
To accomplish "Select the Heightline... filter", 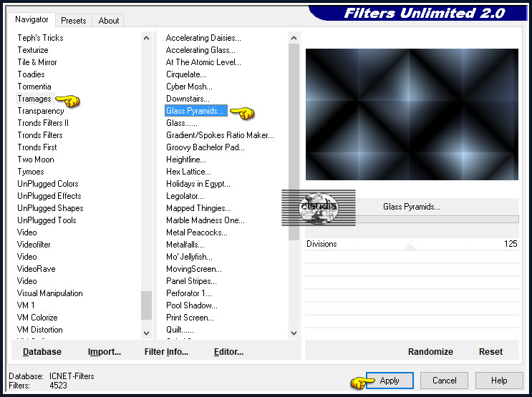I will 186,160.
